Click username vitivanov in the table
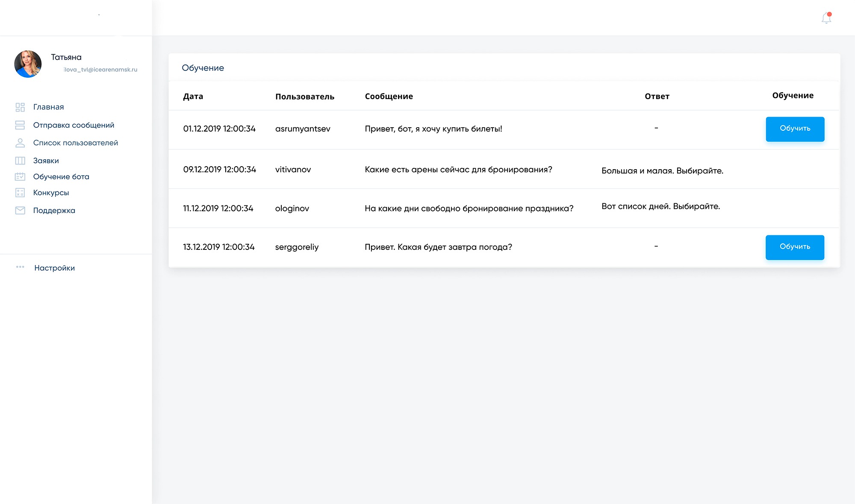The image size is (855, 504). (293, 170)
